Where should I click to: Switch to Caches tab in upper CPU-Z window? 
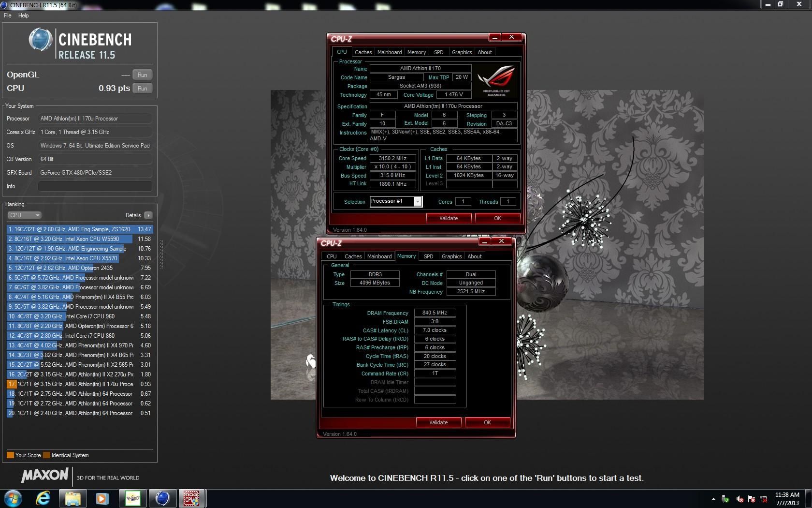point(363,52)
